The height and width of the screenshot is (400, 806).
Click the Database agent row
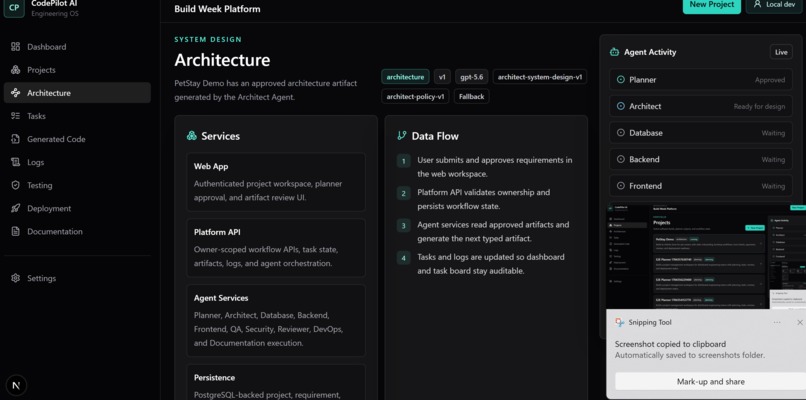point(701,133)
